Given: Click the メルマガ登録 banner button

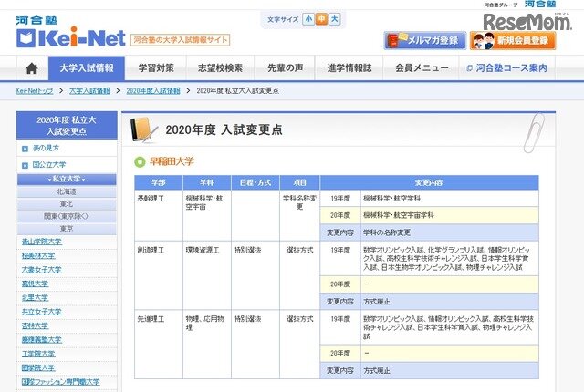Looking at the screenshot, I should (x=425, y=40).
